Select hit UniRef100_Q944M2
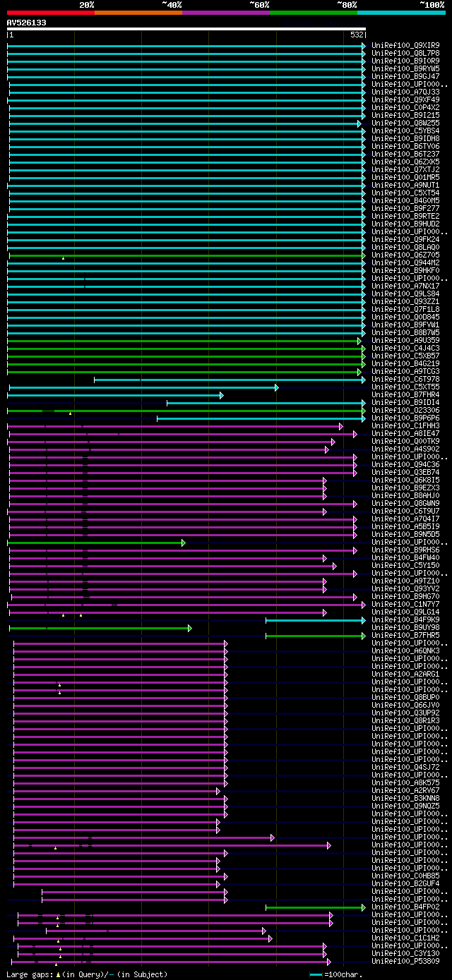 click(x=405, y=262)
